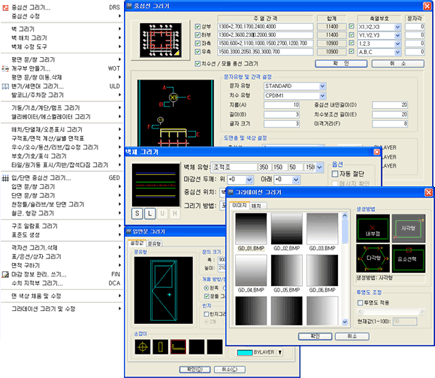This screenshot has height=378, width=435.
Task: Toggle the 우측 (right) checkbox
Action: click(x=198, y=52)
